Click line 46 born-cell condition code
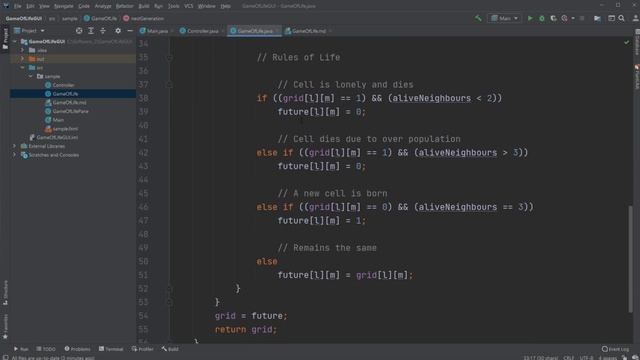 pyautogui.click(x=395, y=207)
